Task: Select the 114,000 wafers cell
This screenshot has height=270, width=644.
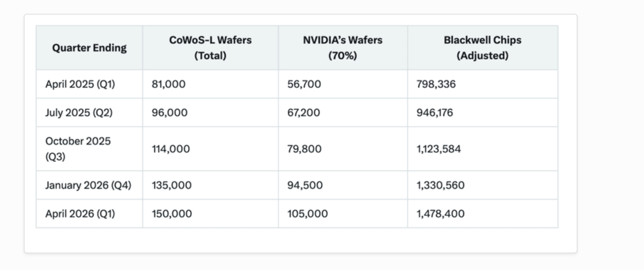Action: (171, 149)
